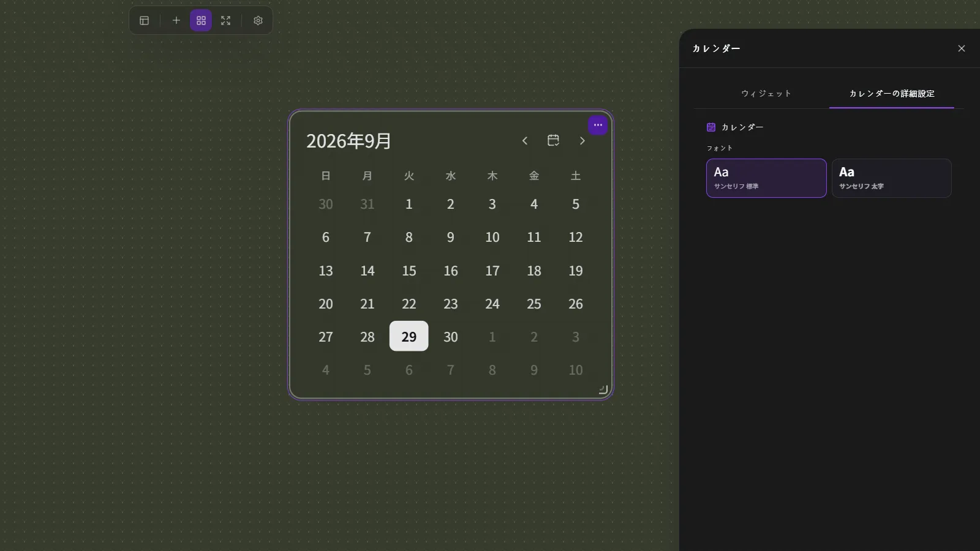This screenshot has height=551, width=980.
Task: Click 水 weekday header
Action: click(451, 176)
